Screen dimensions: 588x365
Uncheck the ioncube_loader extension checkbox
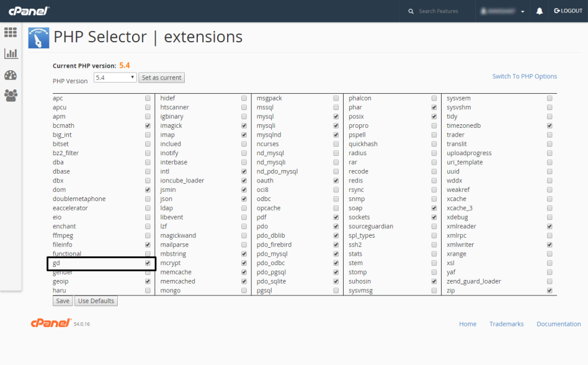coord(244,181)
